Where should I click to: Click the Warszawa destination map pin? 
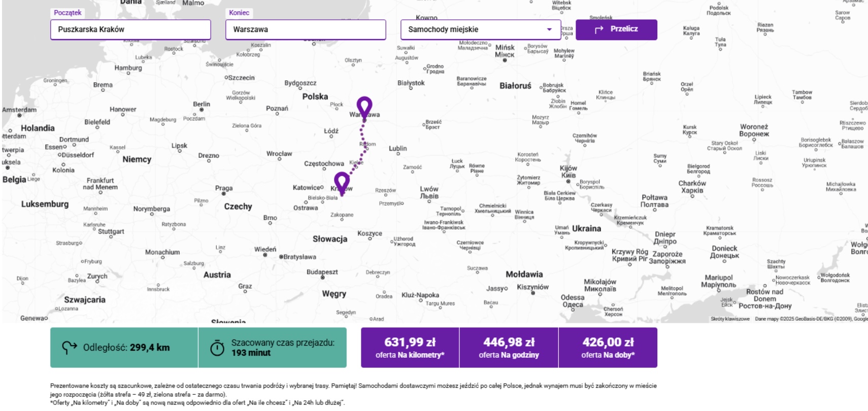coord(364,106)
